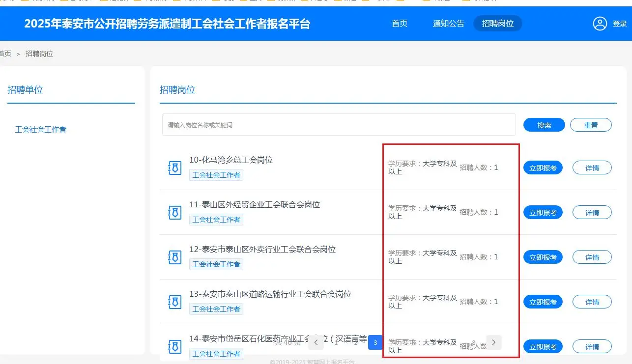Screen dimensions: 632x364
Task: Go to next page with the right arrow
Action: coord(493,342)
